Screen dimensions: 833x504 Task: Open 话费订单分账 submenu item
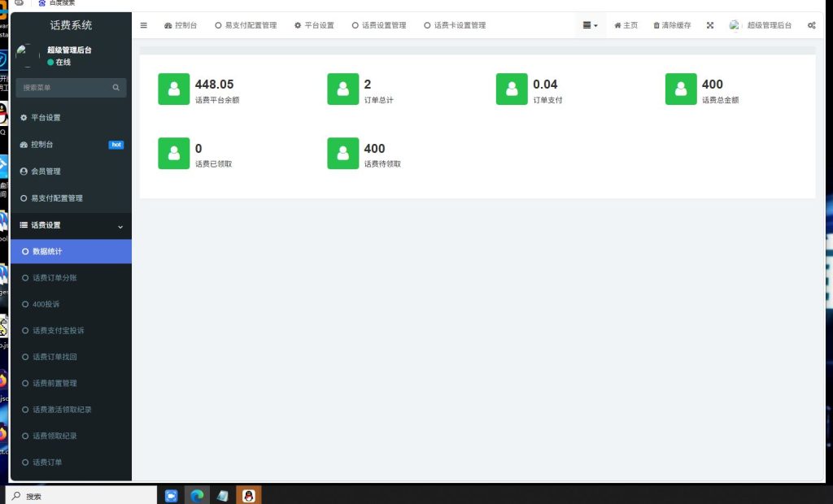pyautogui.click(x=72, y=278)
